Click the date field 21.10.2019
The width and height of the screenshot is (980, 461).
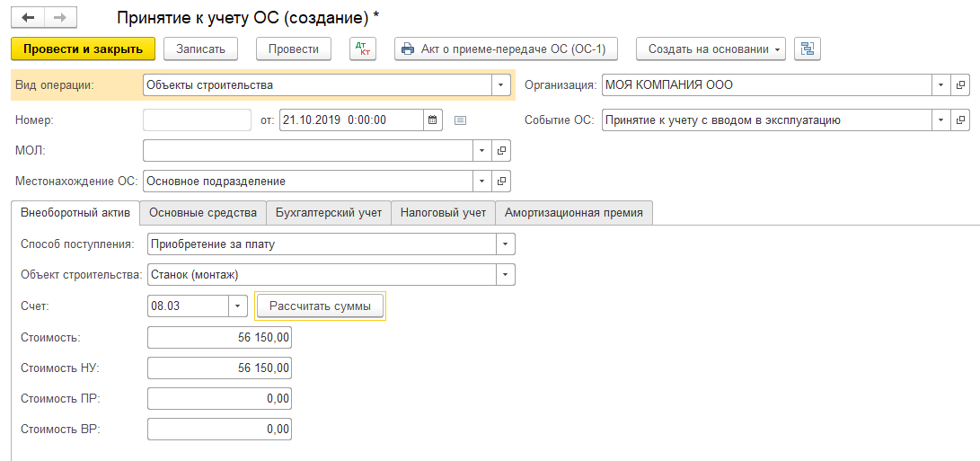[x=351, y=120]
